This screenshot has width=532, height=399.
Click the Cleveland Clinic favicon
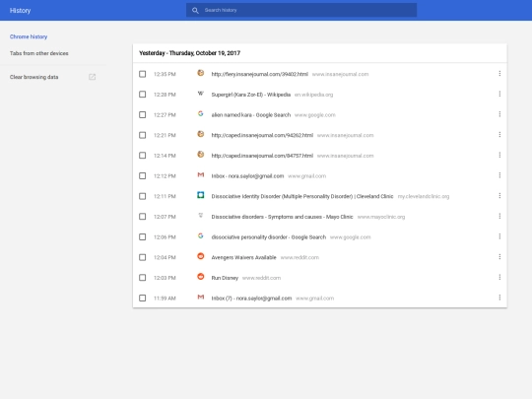(x=201, y=195)
